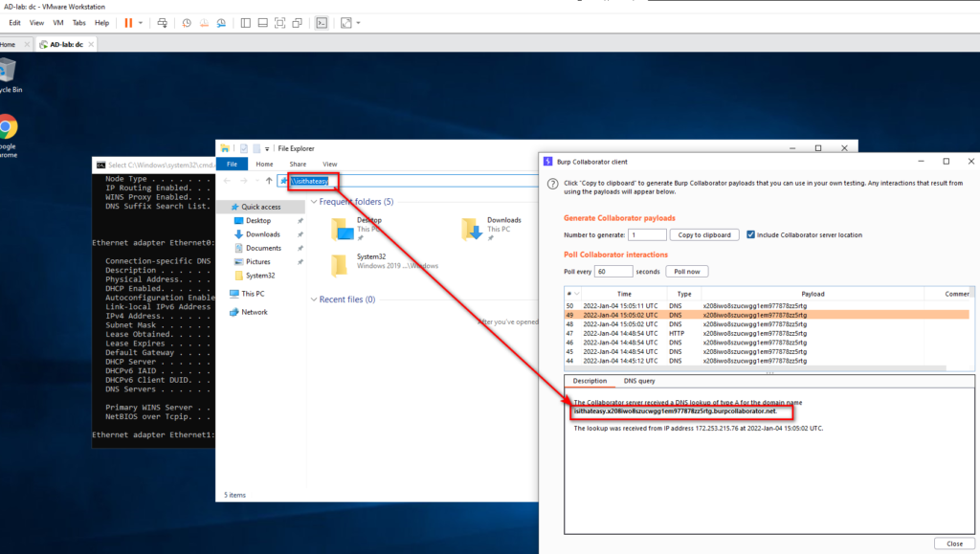Viewport: 980px width, 554px height.
Task: Open VMware View menu
Action: [37, 23]
